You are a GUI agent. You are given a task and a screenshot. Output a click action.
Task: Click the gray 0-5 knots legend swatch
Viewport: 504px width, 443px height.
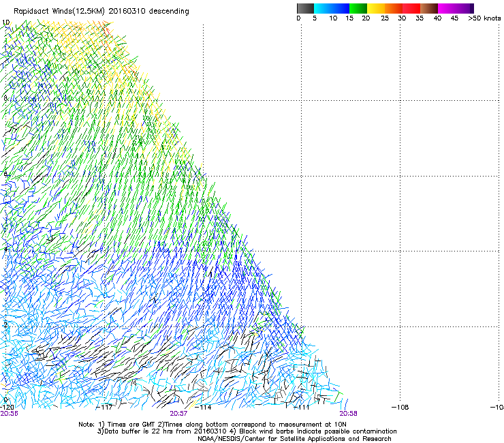coord(305,8)
